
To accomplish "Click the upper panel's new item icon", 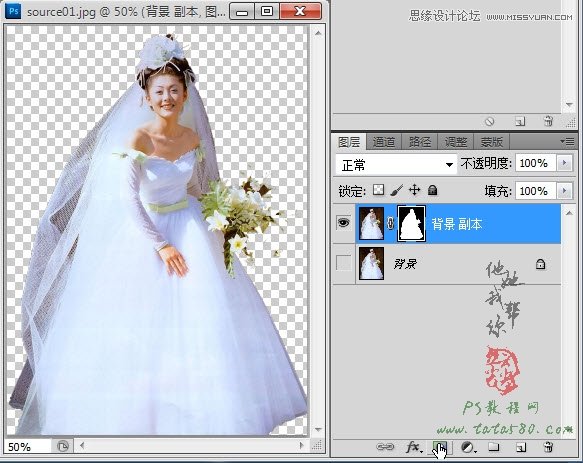I will pyautogui.click(x=520, y=121).
